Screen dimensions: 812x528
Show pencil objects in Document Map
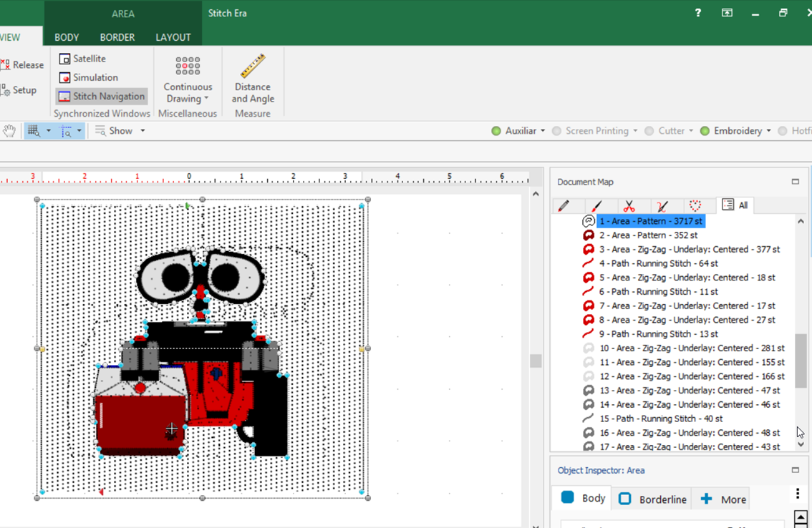pyautogui.click(x=564, y=205)
